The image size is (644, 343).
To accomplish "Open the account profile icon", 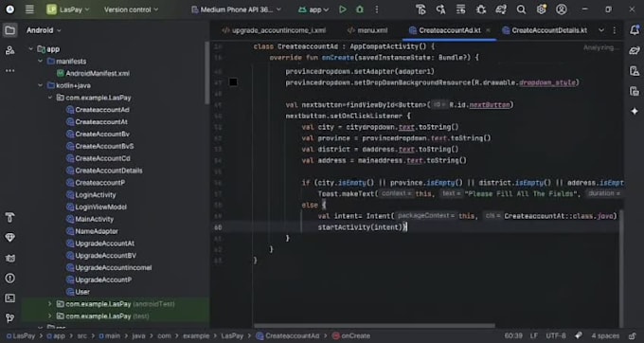I will [562, 9].
